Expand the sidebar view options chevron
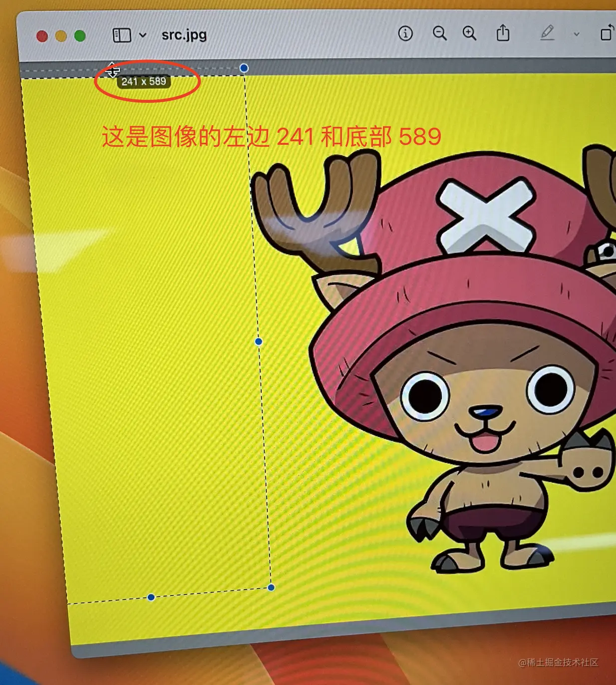Screen dimensions: 616x685 (143, 35)
